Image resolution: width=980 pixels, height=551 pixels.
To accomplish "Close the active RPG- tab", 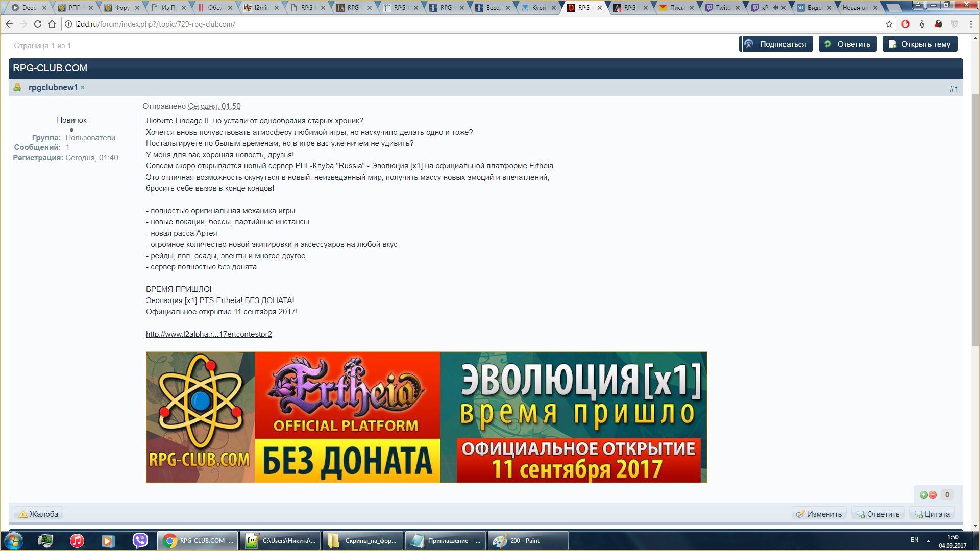I will (600, 8).
